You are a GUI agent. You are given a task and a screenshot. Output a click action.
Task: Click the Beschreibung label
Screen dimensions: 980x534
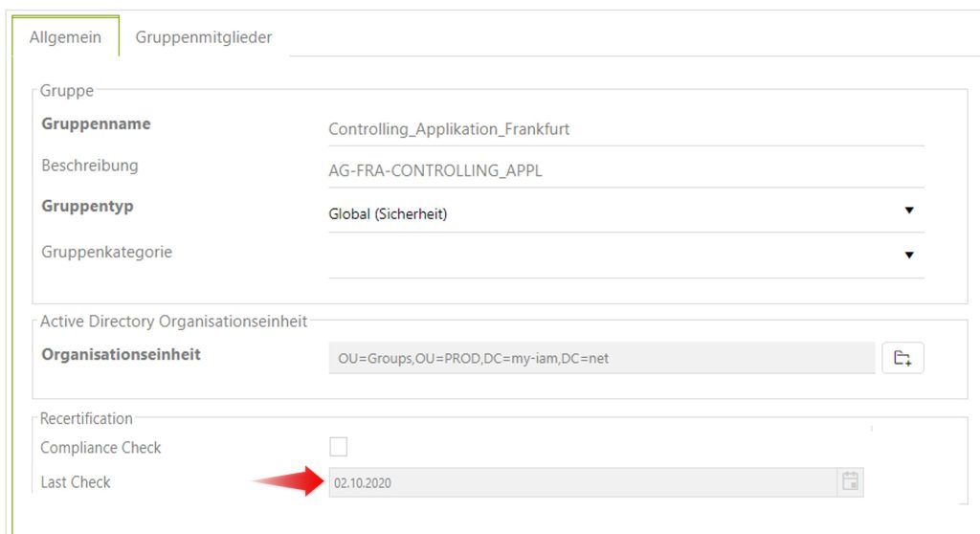(90, 166)
